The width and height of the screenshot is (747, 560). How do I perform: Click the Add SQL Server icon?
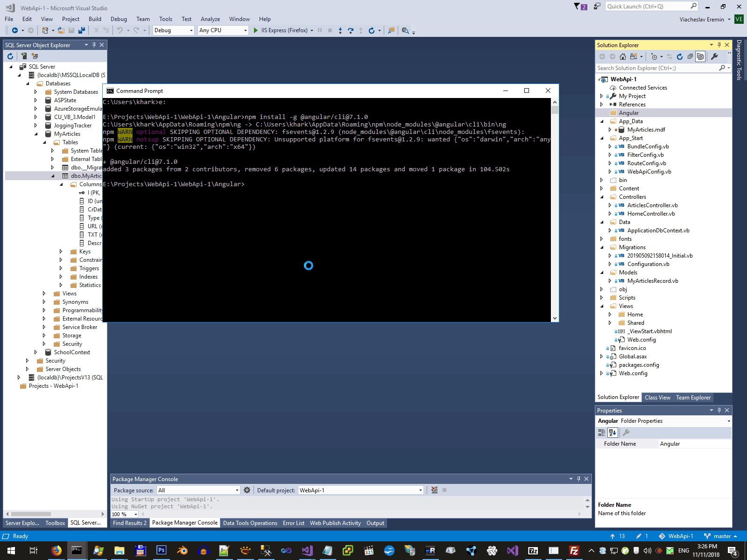tap(24, 56)
